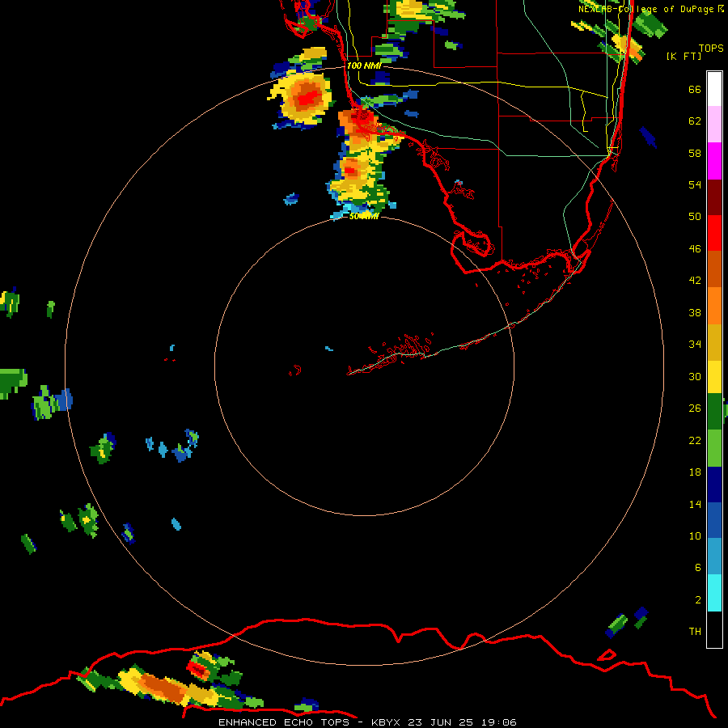
Task: Click the "30" legend value
Action: tap(695, 376)
